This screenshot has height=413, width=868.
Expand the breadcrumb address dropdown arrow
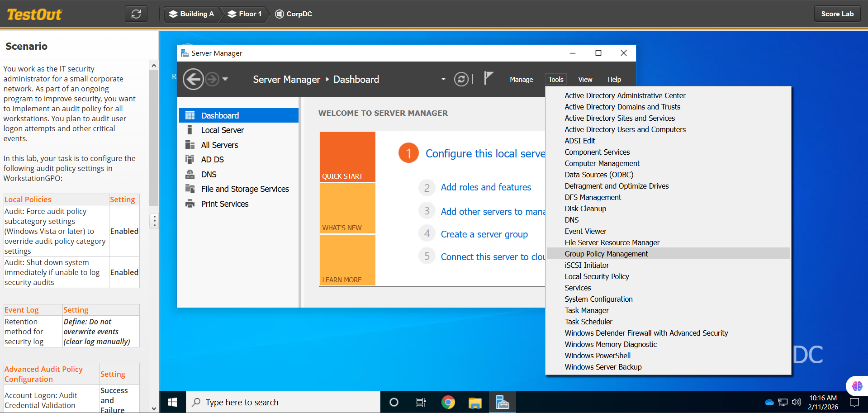pos(443,79)
